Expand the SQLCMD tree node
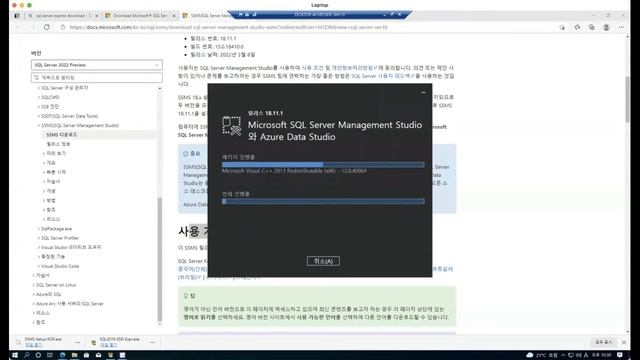 point(50,97)
